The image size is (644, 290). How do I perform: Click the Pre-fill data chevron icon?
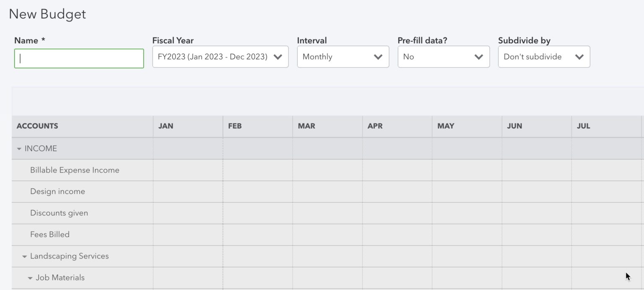point(479,57)
